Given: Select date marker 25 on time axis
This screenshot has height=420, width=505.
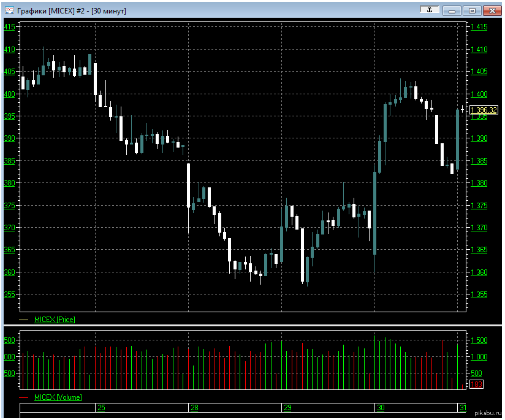Looking at the screenshot, I should point(102,408).
